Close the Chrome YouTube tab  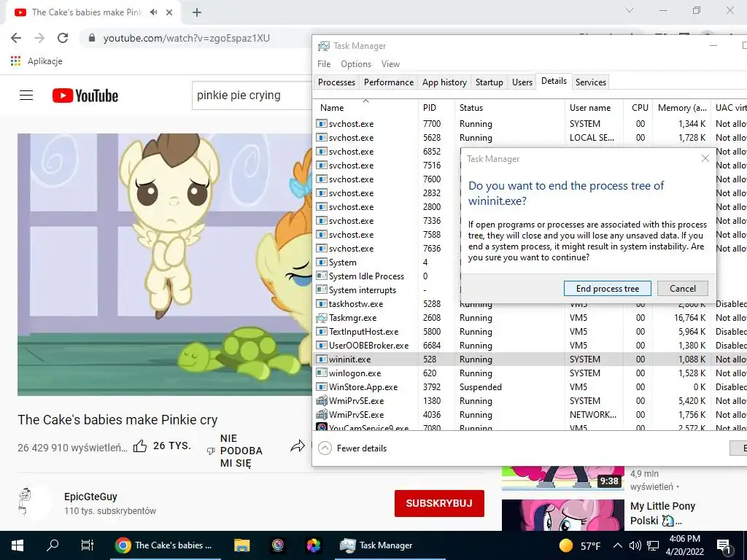pyautogui.click(x=169, y=12)
